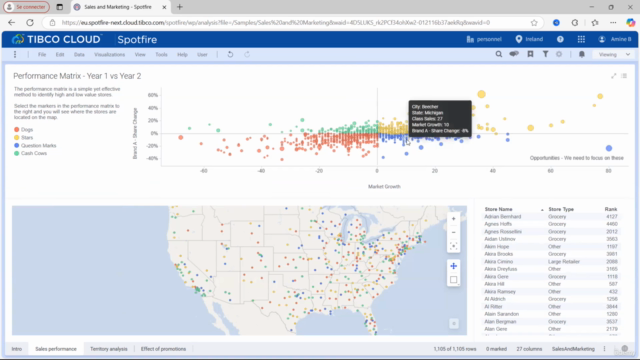Click the Question Marks blue legend marker

point(17,145)
